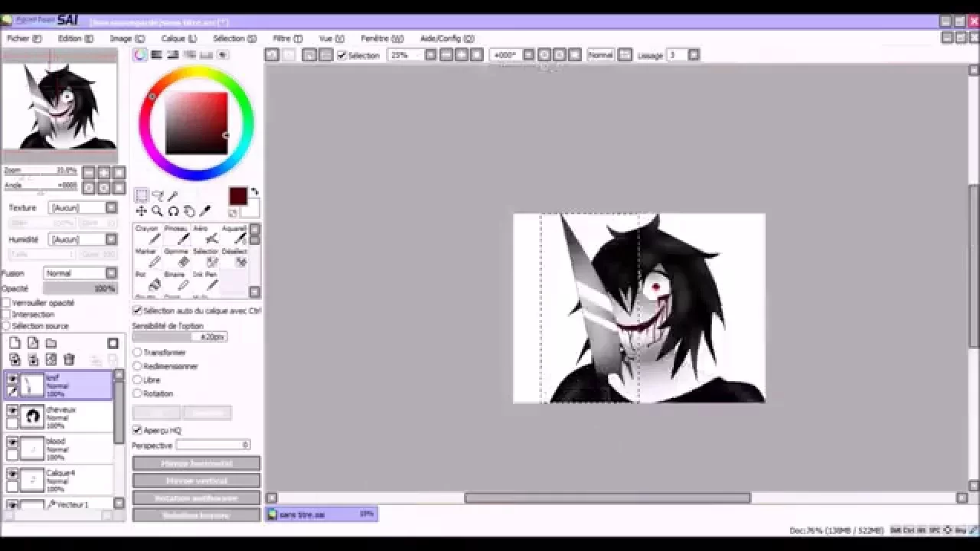Open the Filtre menu
Image resolution: width=980 pixels, height=551 pixels.
tap(287, 38)
